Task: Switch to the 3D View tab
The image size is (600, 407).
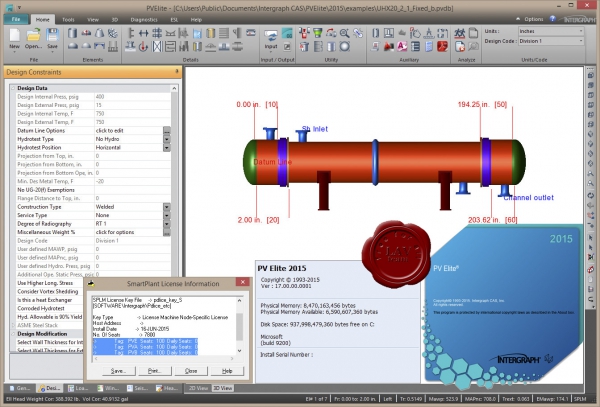Action: click(223, 388)
